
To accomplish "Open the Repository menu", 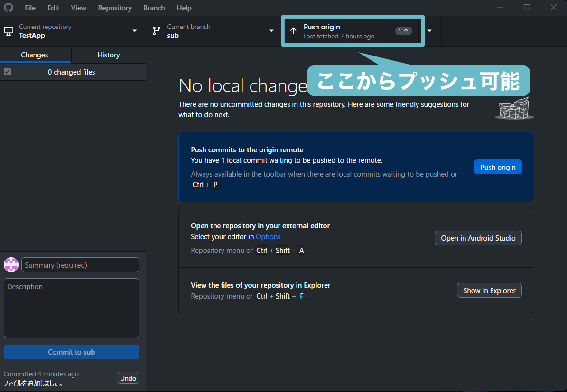I will click(115, 8).
